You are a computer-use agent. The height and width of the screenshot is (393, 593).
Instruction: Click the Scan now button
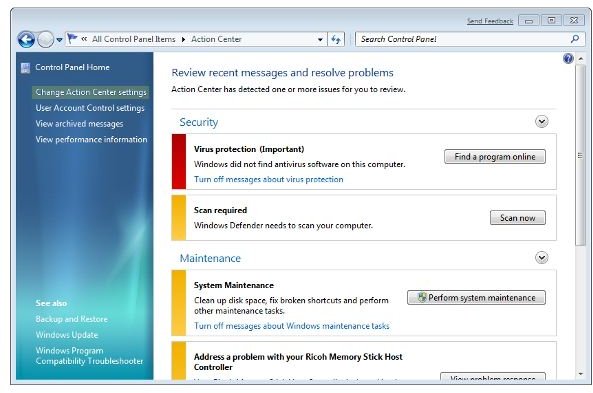point(518,218)
